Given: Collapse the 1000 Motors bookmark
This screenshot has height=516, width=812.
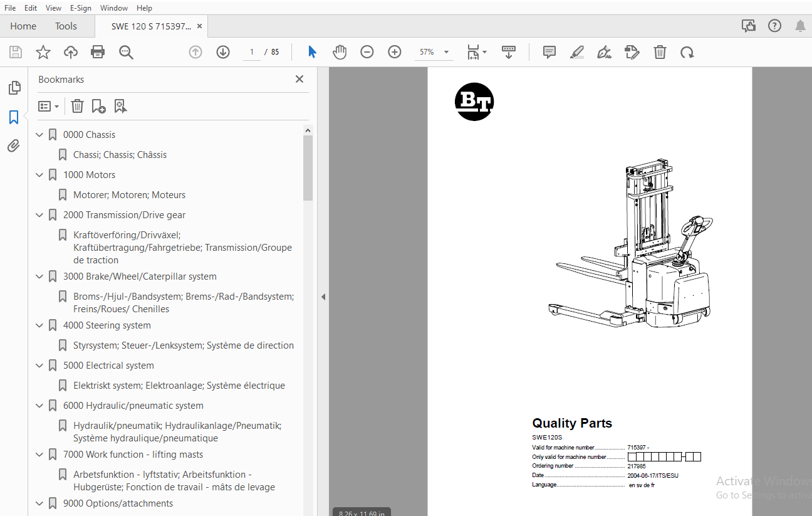Looking at the screenshot, I should click(x=40, y=175).
